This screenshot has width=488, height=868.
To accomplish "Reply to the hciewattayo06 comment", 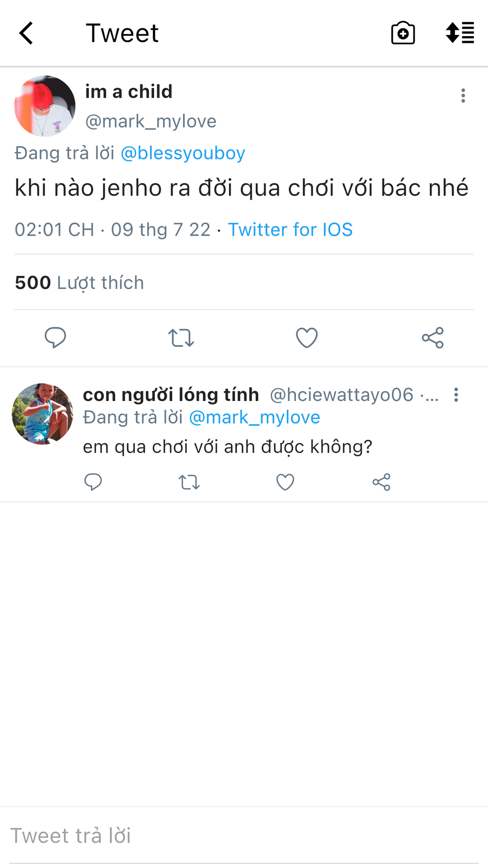I will coord(93,482).
